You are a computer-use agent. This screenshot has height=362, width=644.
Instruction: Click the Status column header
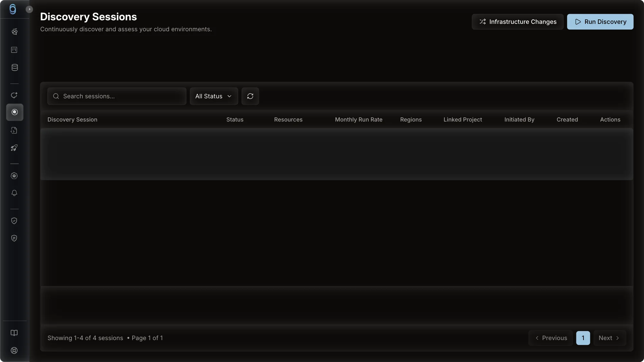(235, 120)
